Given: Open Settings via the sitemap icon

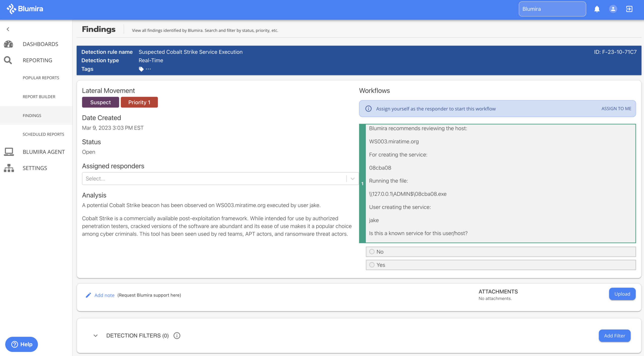Looking at the screenshot, I should coord(9,168).
